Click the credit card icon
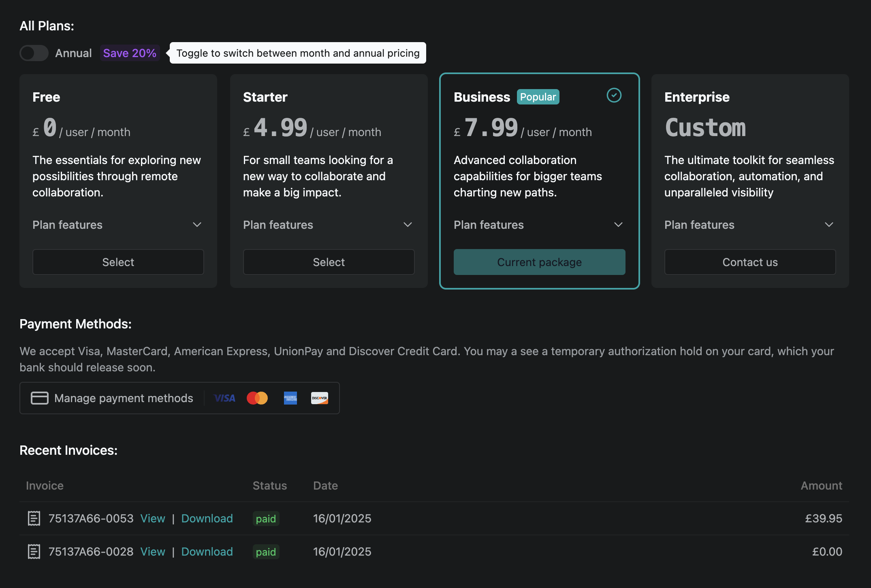 (x=40, y=398)
